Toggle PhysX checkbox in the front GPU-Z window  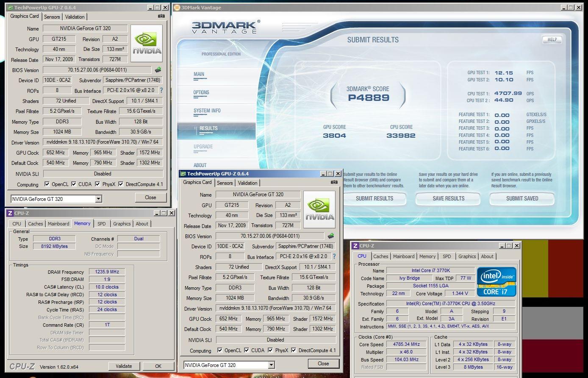click(x=271, y=350)
